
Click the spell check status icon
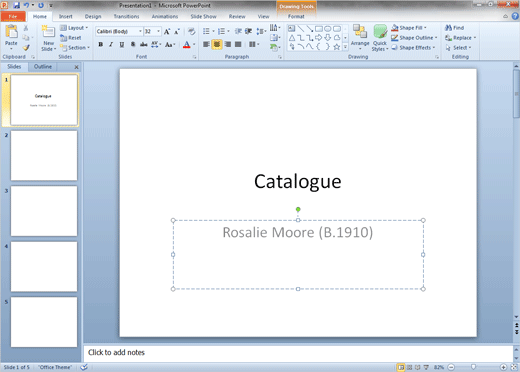point(84,367)
